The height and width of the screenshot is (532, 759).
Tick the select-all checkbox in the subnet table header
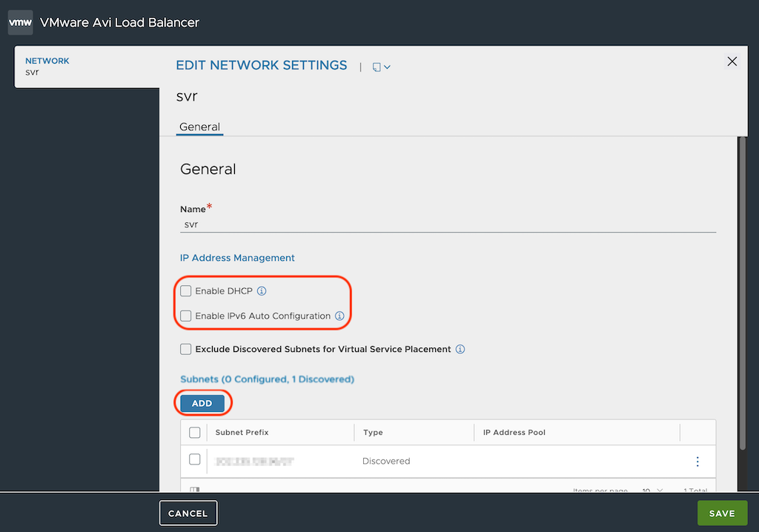click(x=195, y=433)
